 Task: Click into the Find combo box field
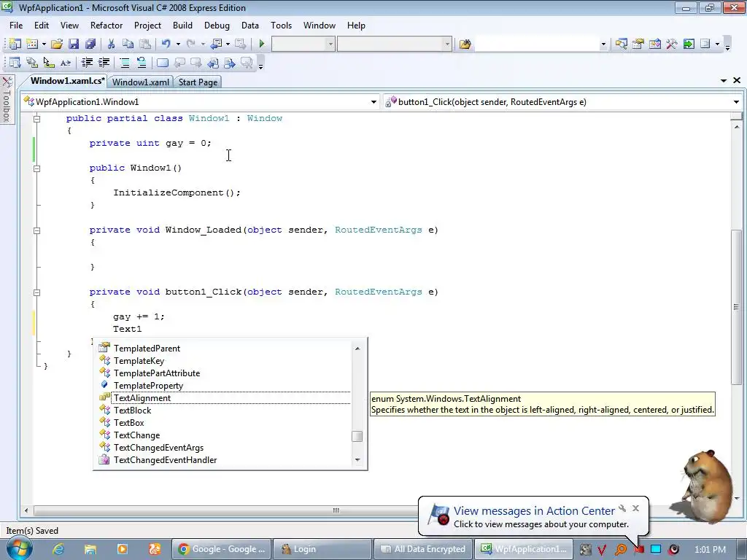[x=536, y=44]
